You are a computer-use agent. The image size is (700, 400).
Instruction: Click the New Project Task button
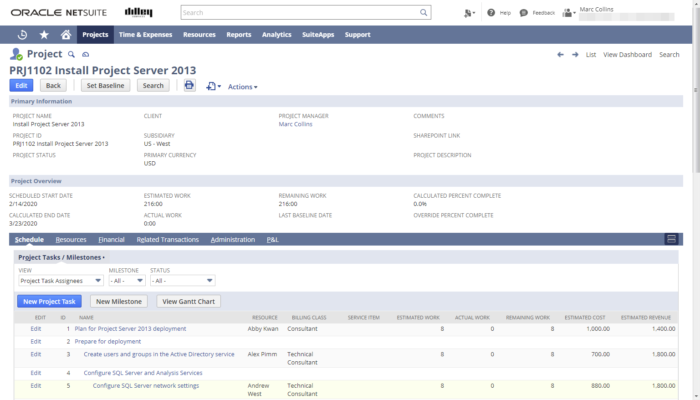[x=49, y=301]
